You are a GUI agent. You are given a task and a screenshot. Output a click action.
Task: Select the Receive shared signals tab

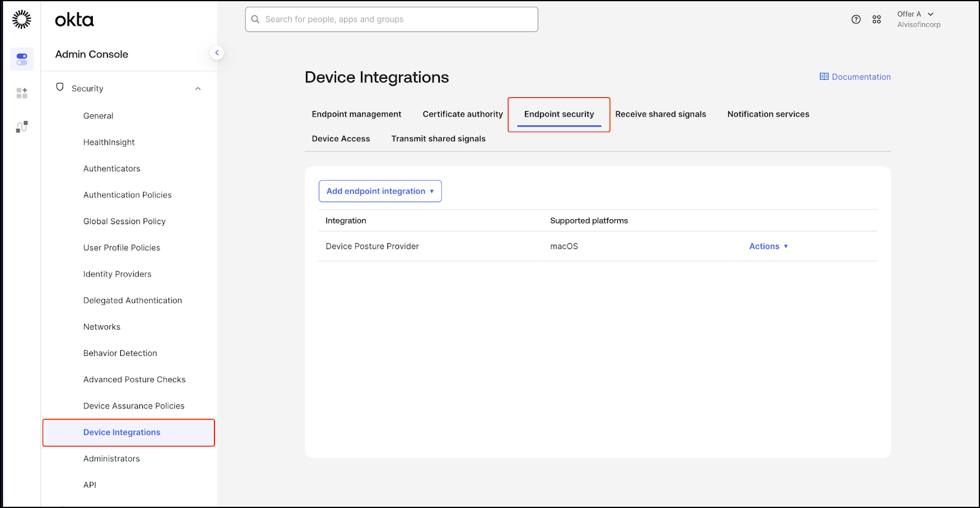pyautogui.click(x=660, y=114)
